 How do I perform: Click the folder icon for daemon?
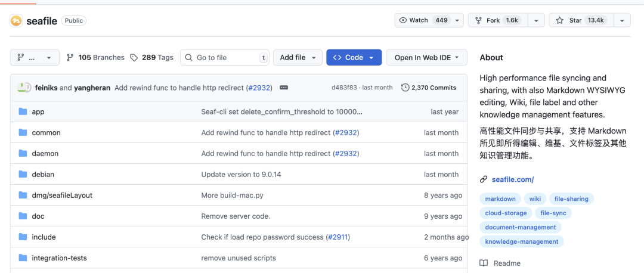coord(23,154)
